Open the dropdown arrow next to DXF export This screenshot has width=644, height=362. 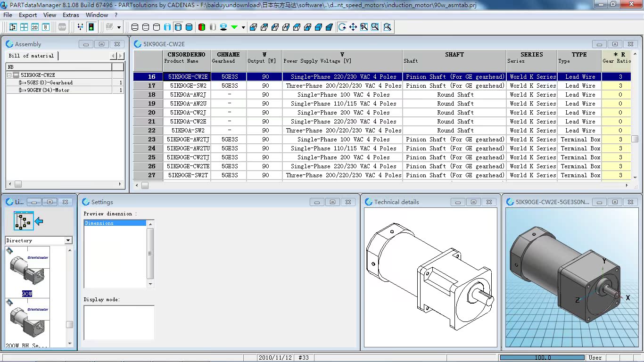tap(119, 27)
